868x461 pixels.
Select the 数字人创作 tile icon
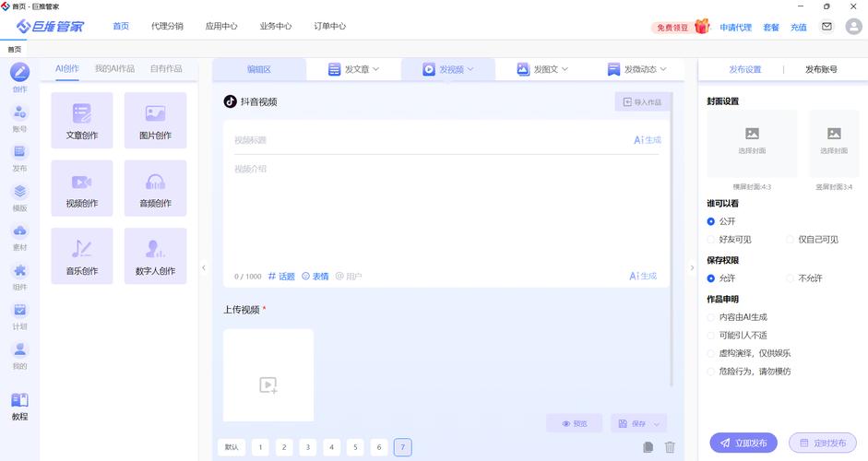pyautogui.click(x=155, y=249)
